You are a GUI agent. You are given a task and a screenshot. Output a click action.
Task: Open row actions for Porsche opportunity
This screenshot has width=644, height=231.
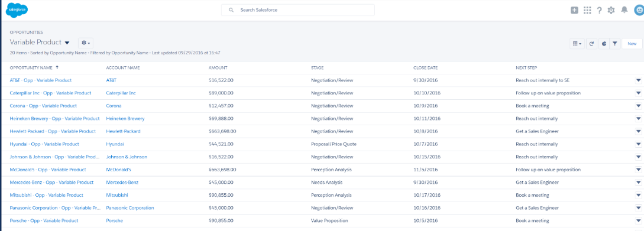coord(638,221)
